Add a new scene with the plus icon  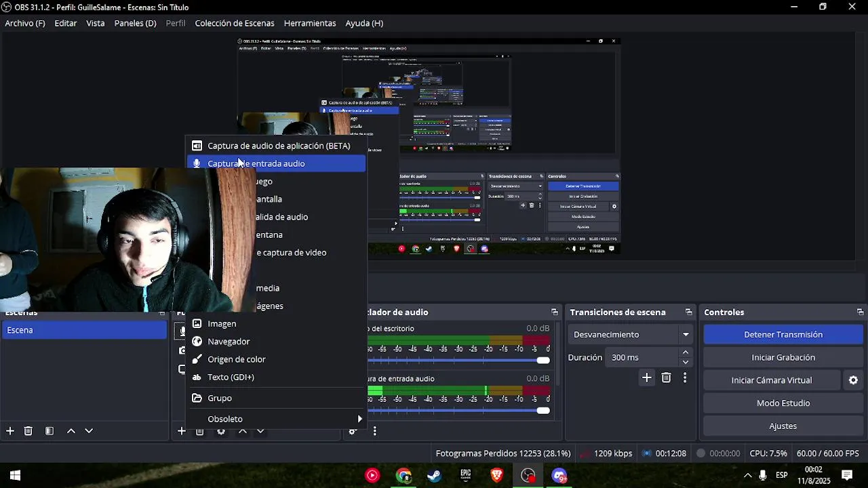pos(10,431)
